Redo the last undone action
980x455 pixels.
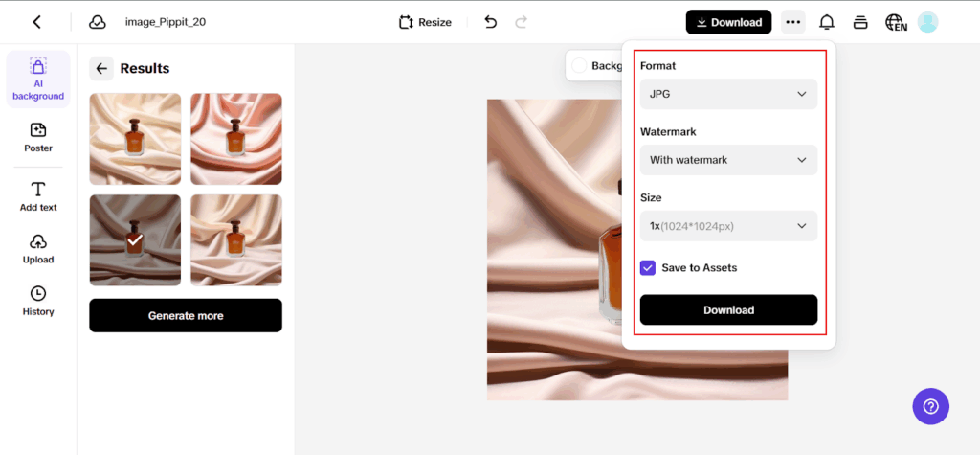[x=521, y=23]
